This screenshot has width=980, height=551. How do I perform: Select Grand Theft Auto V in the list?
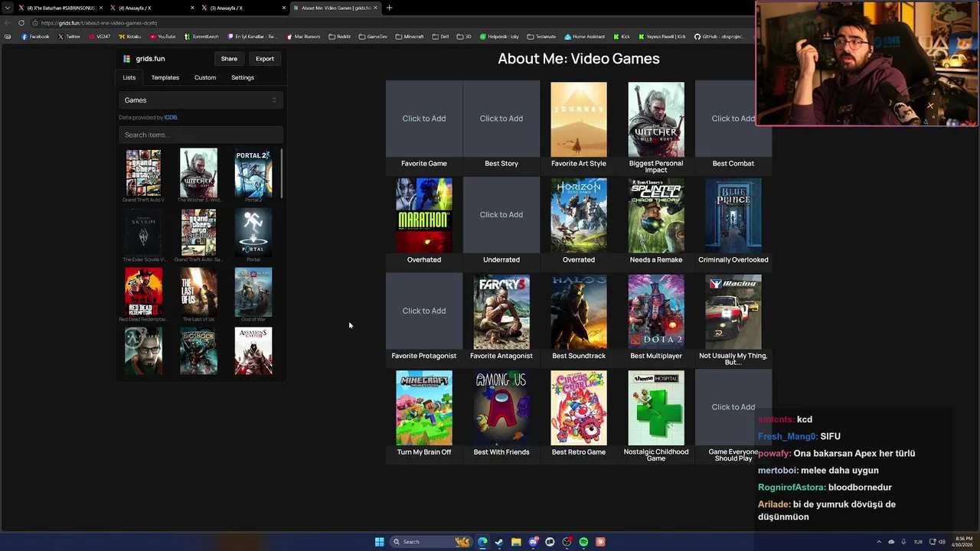[144, 173]
